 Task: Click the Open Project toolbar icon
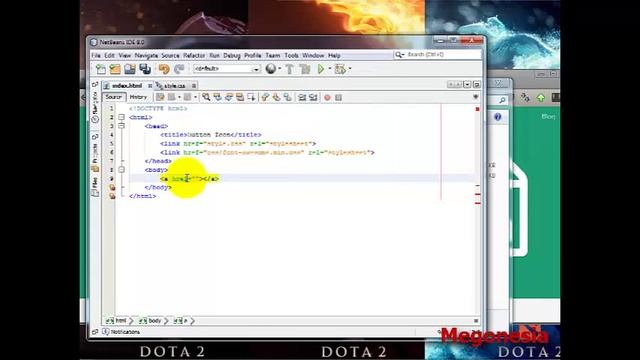click(130, 69)
